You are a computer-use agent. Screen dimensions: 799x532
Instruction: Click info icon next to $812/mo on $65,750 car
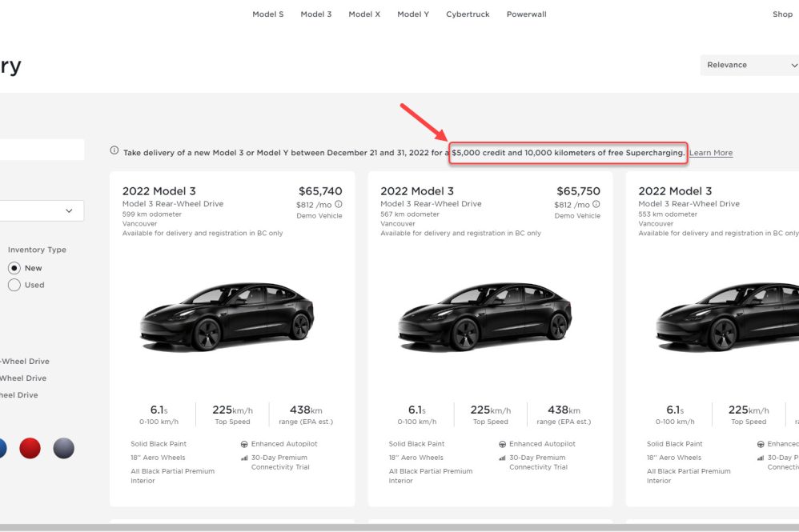pyautogui.click(x=596, y=205)
